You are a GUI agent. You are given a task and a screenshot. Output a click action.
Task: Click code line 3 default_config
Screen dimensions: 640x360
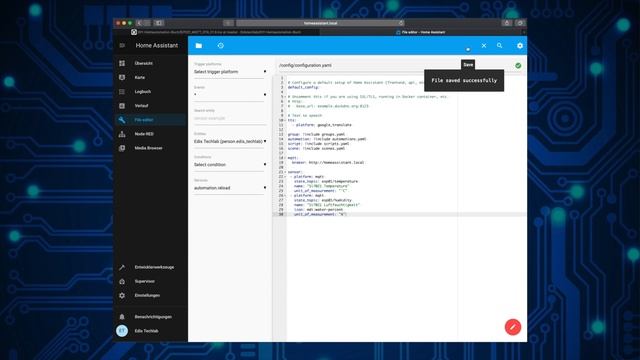click(303, 87)
